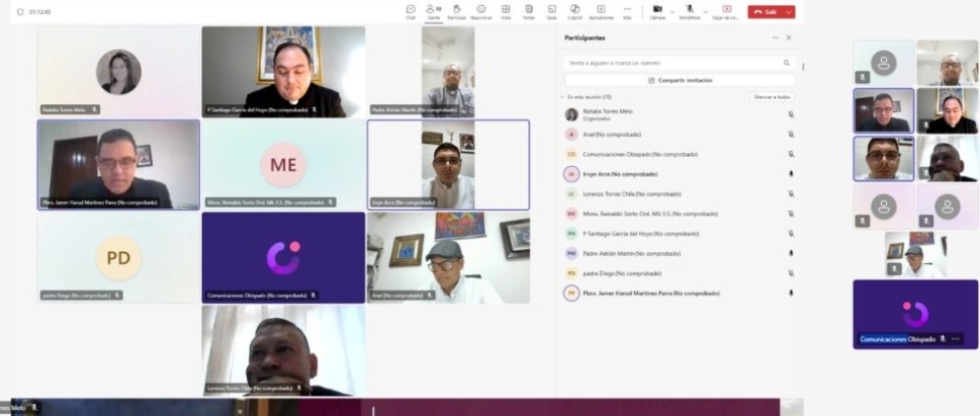The image size is (980, 416).
Task: Select P Santiago García del Hoyo in list
Action: tap(679, 234)
